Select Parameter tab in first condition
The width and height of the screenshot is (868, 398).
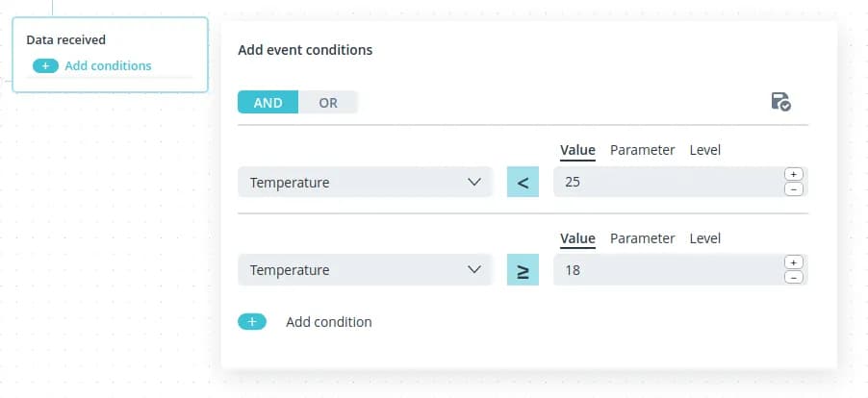click(642, 150)
